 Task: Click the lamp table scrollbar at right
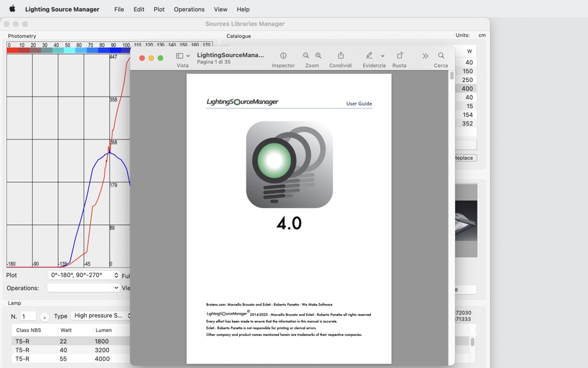click(472, 342)
